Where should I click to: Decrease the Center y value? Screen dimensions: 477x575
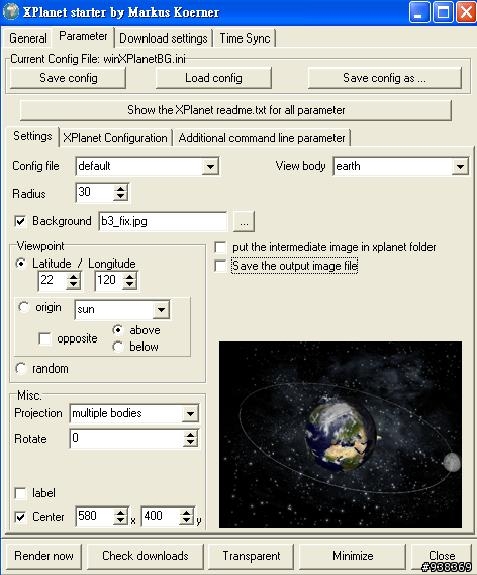(x=187, y=521)
